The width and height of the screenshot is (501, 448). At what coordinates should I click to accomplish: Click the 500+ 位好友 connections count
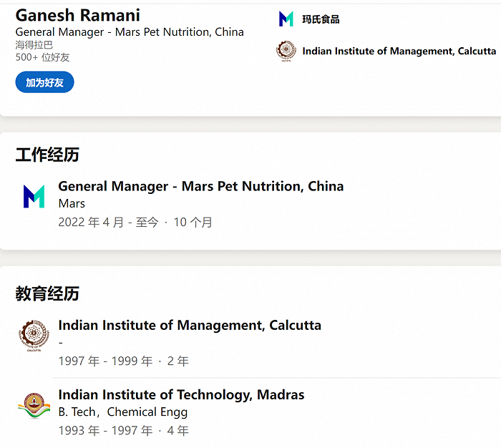click(x=43, y=57)
